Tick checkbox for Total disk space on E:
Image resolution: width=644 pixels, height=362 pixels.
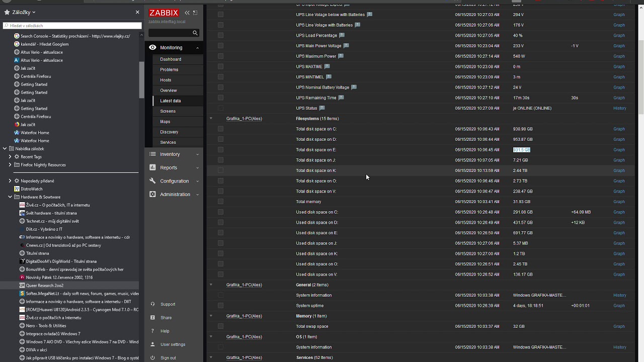pyautogui.click(x=220, y=150)
